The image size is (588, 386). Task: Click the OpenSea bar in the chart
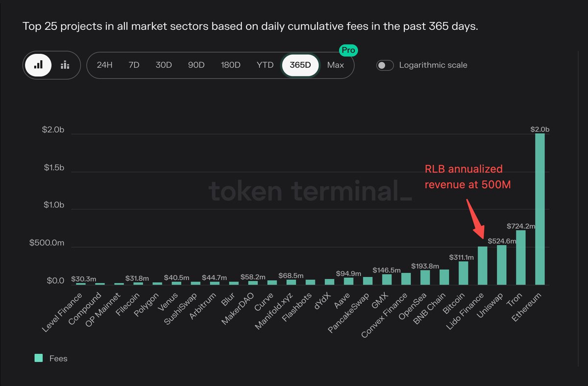(x=425, y=277)
